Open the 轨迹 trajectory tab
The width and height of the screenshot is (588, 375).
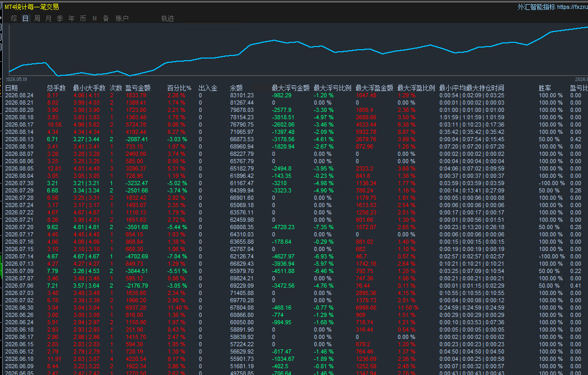[x=167, y=18]
